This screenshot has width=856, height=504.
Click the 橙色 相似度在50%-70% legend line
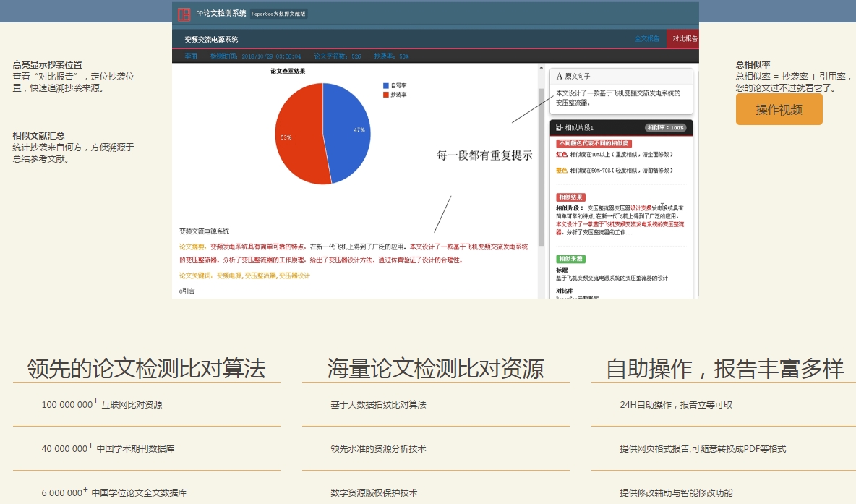pyautogui.click(x=614, y=171)
